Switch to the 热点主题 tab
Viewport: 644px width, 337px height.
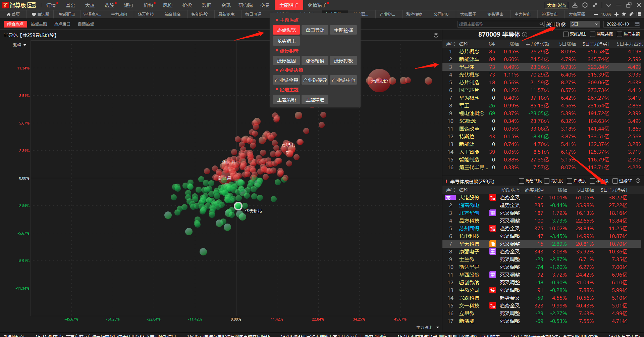pyautogui.click(x=39, y=24)
